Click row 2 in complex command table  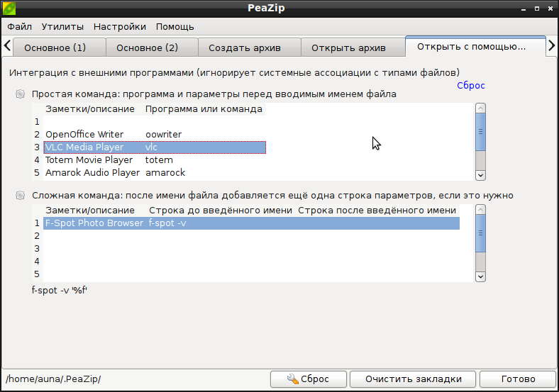pos(251,236)
